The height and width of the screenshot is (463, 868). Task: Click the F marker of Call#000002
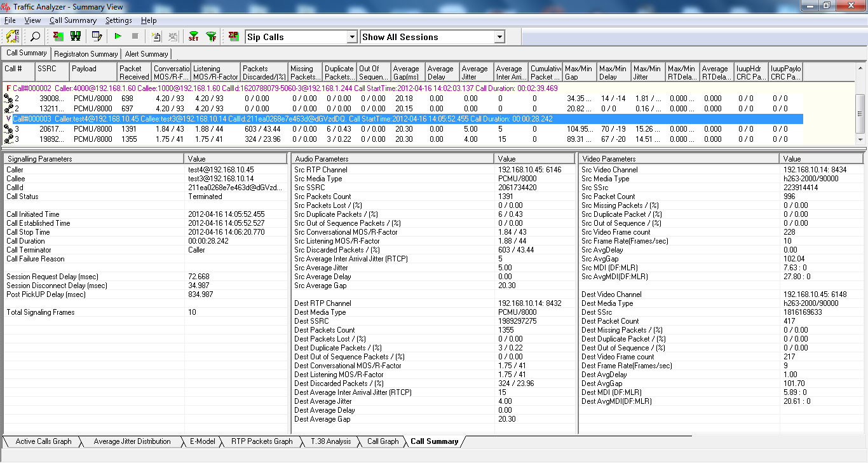pos(8,88)
